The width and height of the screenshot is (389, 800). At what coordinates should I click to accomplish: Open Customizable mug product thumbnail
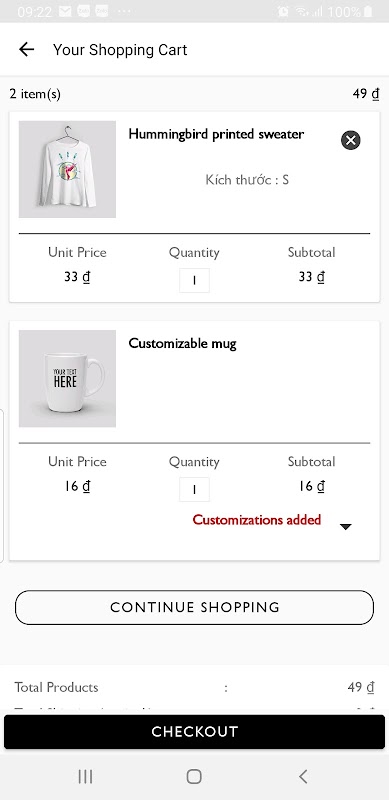click(x=67, y=379)
